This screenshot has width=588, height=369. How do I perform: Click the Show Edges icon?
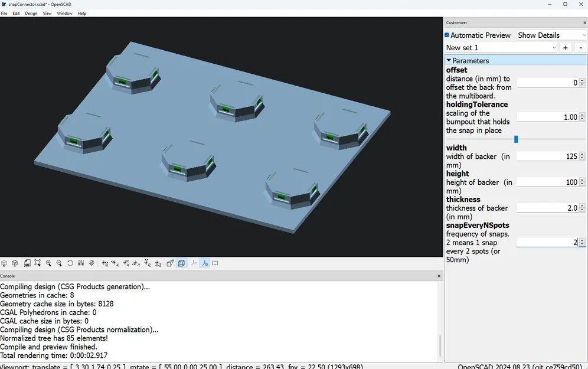(x=215, y=263)
